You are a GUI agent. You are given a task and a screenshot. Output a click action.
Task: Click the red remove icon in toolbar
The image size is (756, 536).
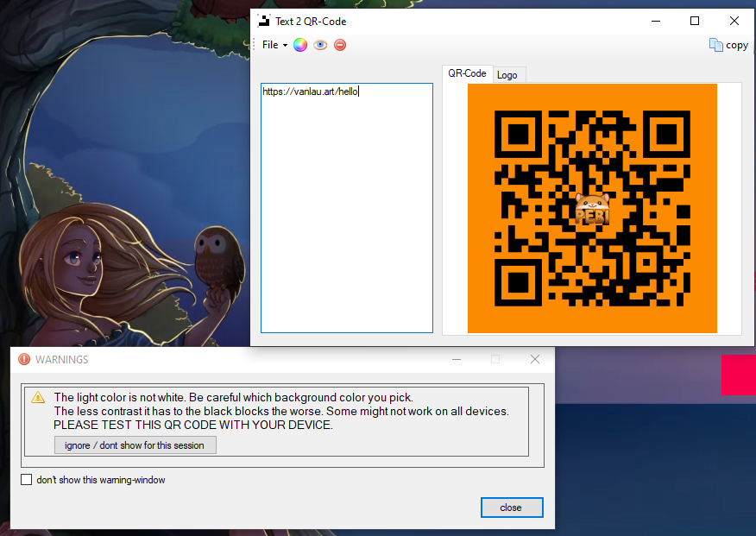[x=340, y=45]
